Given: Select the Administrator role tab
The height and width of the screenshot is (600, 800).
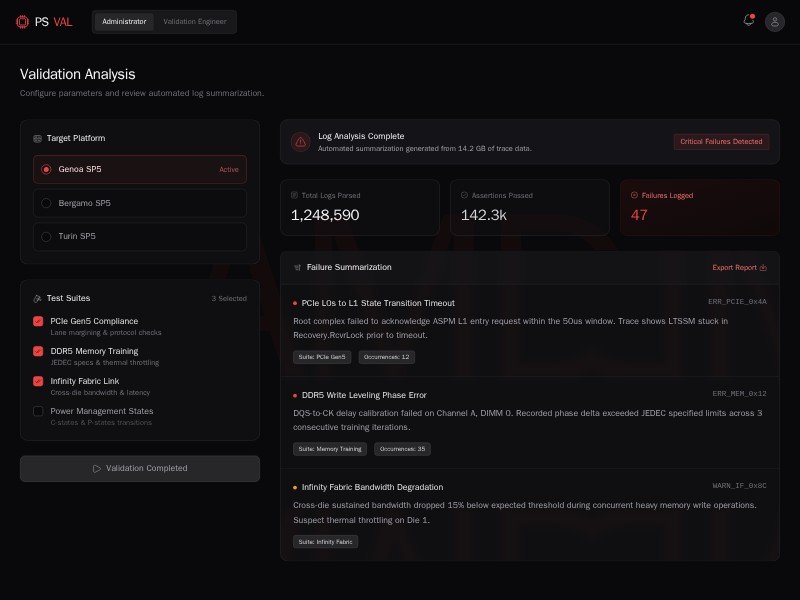Looking at the screenshot, I should (x=124, y=21).
